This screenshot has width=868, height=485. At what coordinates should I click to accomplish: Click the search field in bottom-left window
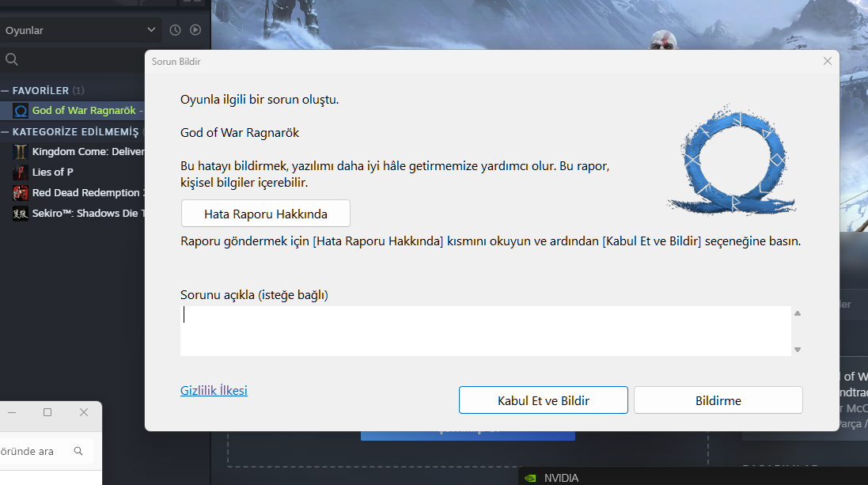click(46, 451)
